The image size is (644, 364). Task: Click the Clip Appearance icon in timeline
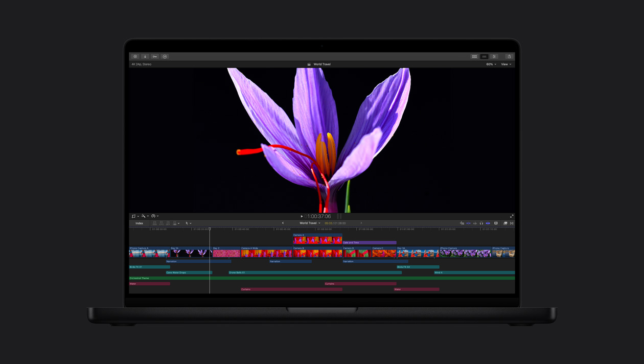coord(496,223)
